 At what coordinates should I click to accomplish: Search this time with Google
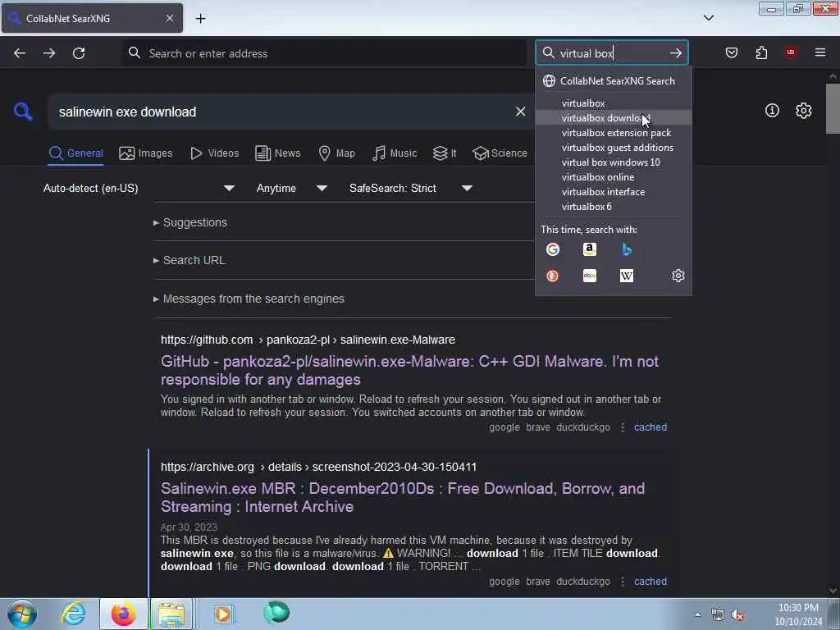pyautogui.click(x=552, y=249)
